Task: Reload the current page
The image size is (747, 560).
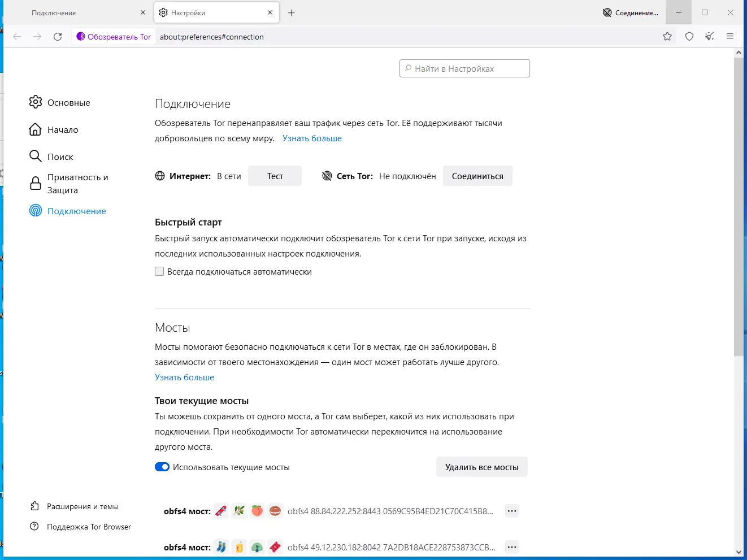Action: (x=58, y=37)
